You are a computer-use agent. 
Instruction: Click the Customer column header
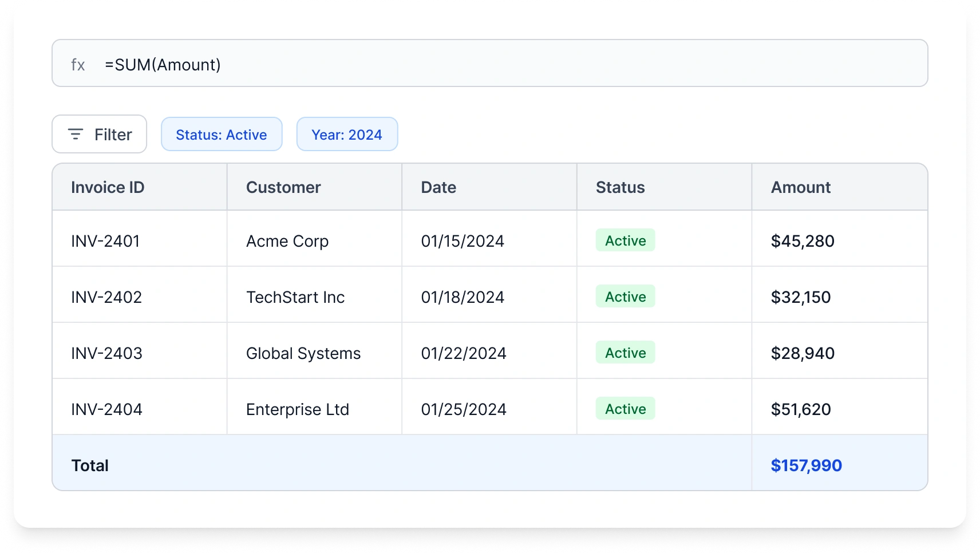315,187
